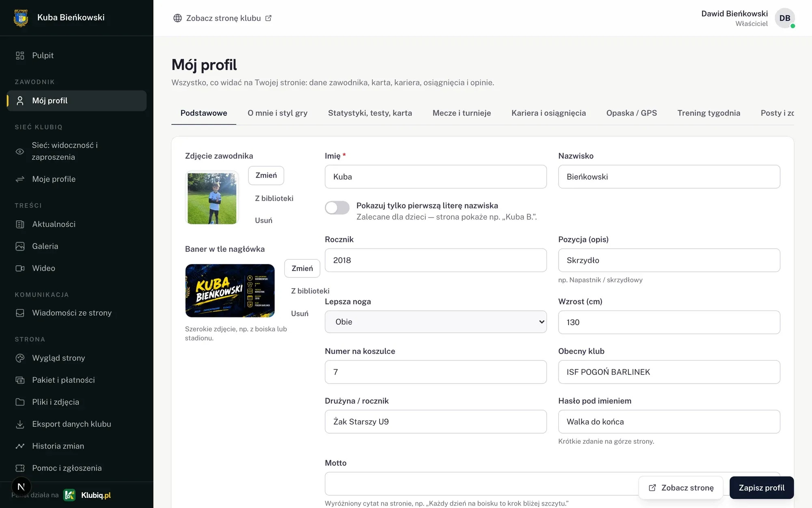Click the Pulpit dashboard icon
Image resolution: width=812 pixels, height=508 pixels.
pos(20,56)
